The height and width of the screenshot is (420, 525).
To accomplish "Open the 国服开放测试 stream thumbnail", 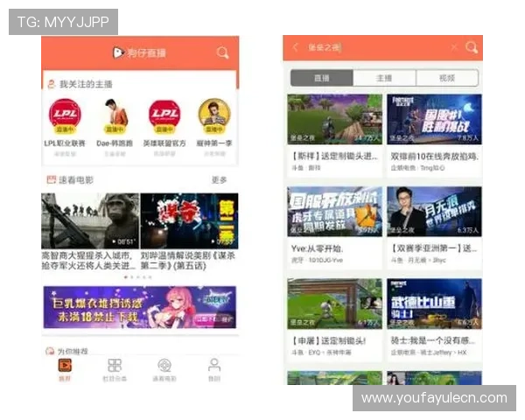I will click(x=334, y=212).
